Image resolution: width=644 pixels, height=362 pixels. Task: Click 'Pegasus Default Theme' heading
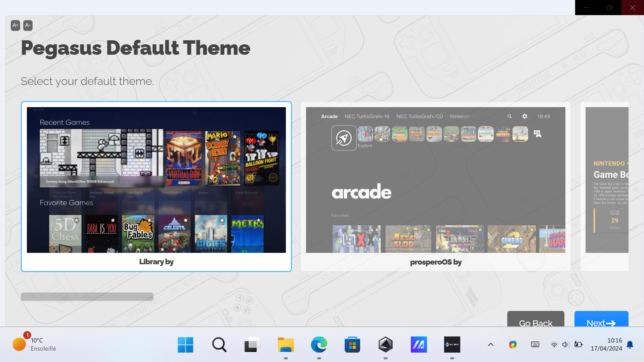click(x=136, y=48)
